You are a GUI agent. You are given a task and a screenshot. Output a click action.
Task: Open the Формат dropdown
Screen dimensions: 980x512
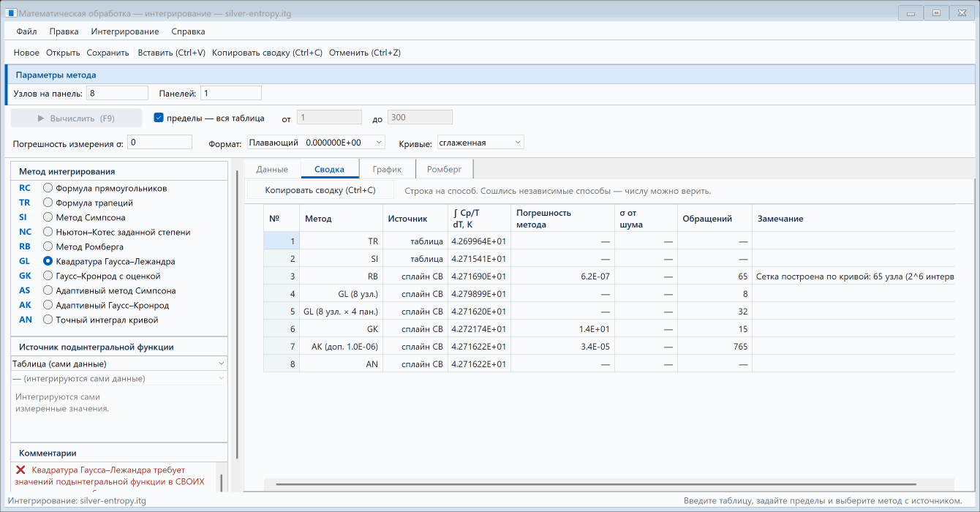[x=316, y=142]
